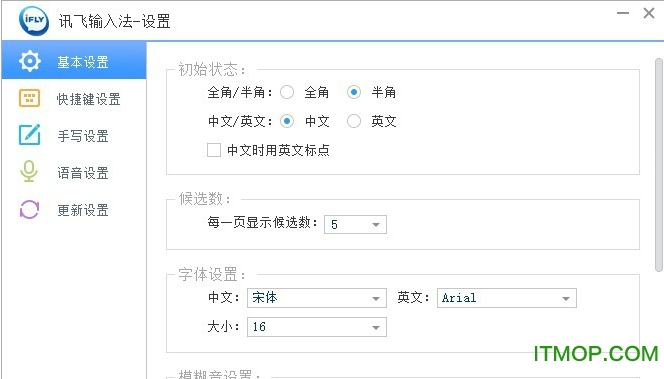Viewport: 664px width, 379px height.
Task: Click the keyboard icon for 快捷键设置
Action: (x=30, y=98)
